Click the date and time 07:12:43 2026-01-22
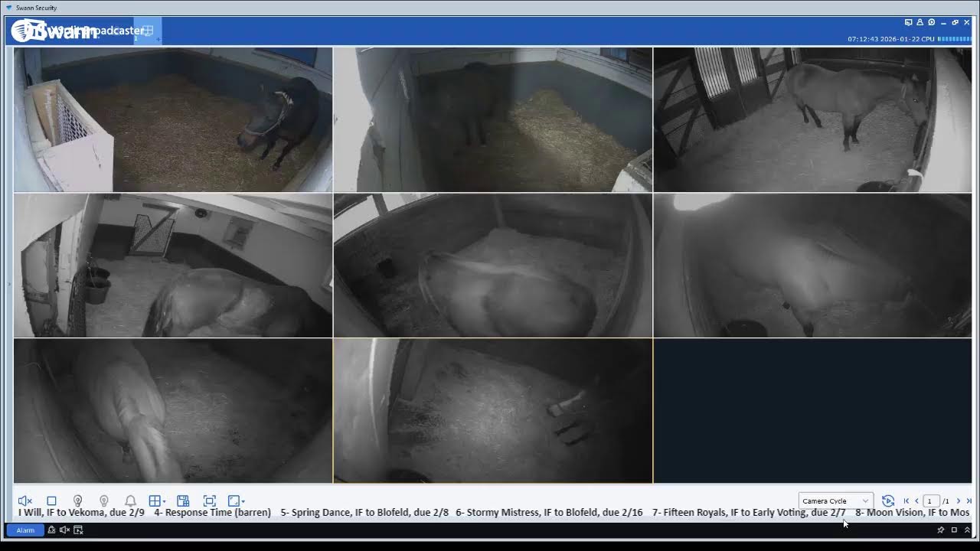The image size is (980, 551). (883, 39)
